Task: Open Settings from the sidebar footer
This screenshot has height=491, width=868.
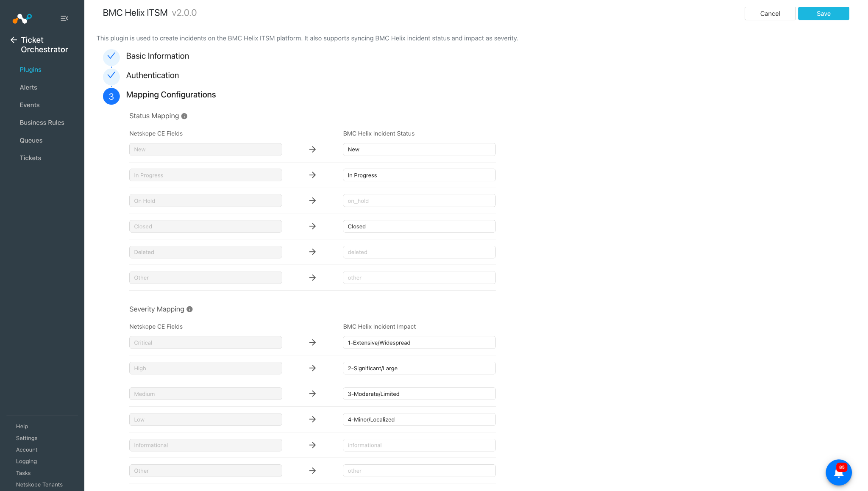Action: pos(27,438)
